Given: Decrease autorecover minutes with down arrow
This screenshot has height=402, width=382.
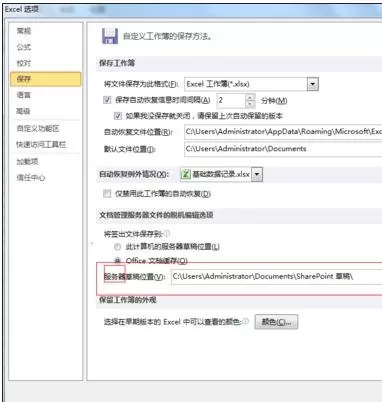Looking at the screenshot, I should [x=250, y=104].
